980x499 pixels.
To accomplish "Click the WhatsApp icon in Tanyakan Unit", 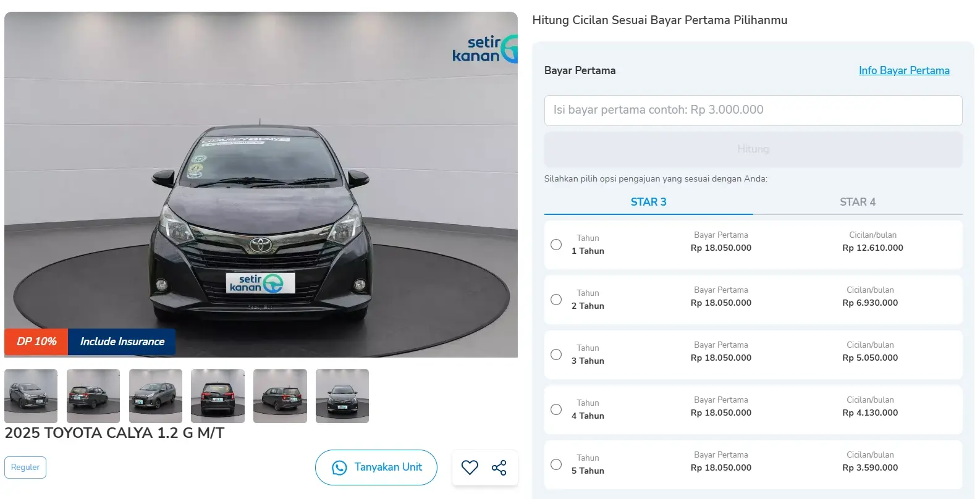I will (339, 468).
